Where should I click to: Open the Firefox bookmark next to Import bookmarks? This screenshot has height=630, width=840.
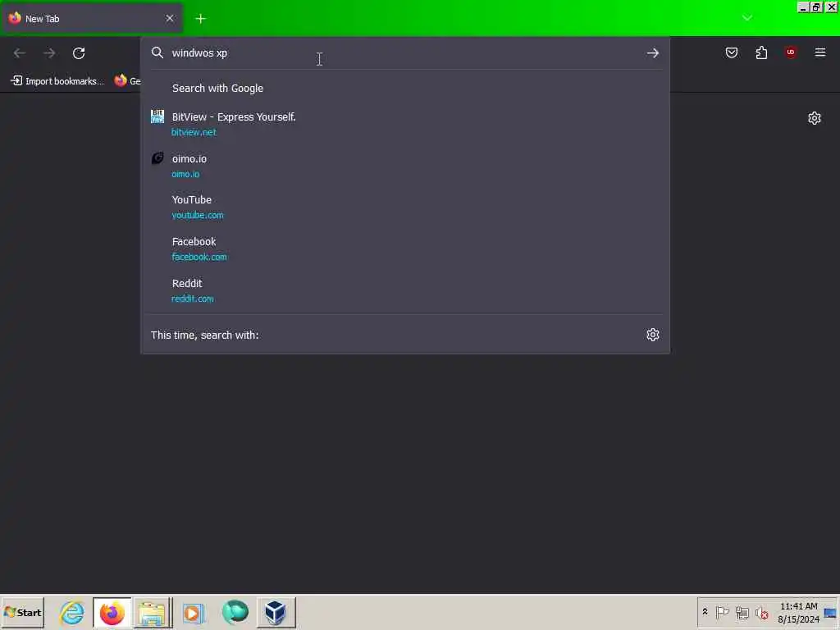point(127,81)
